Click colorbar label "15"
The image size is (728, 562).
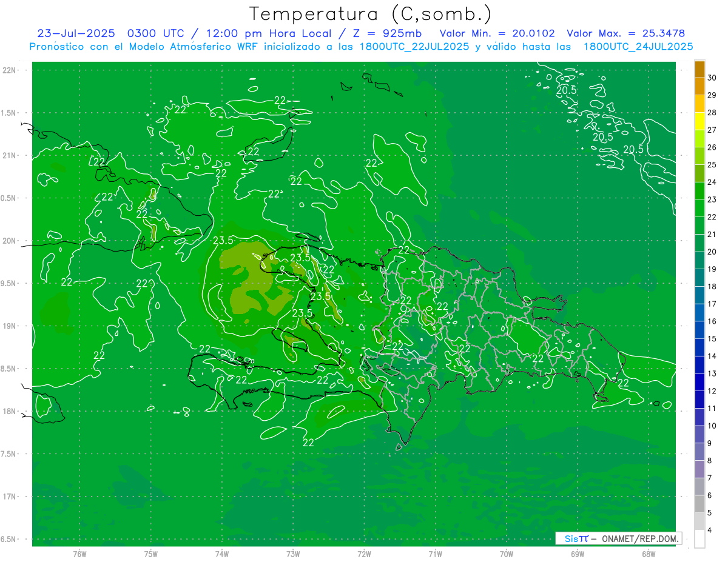(x=712, y=338)
